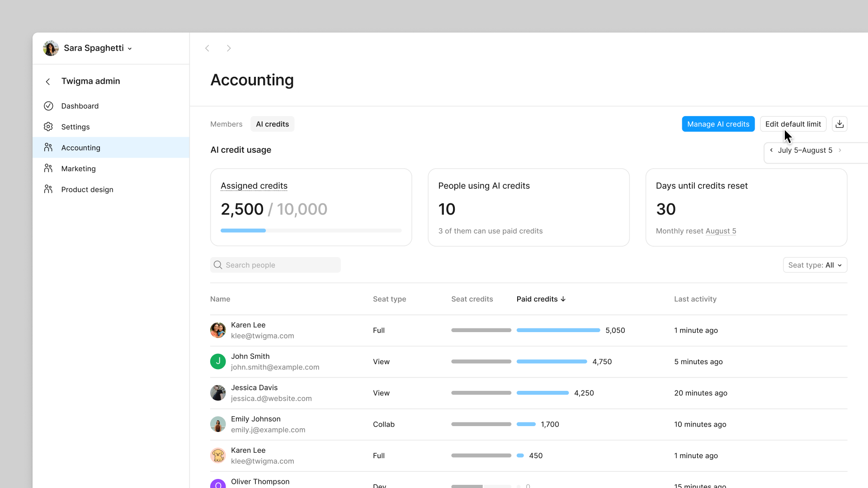
Task: Open Marketing in the sidebar
Action: pyautogui.click(x=111, y=168)
